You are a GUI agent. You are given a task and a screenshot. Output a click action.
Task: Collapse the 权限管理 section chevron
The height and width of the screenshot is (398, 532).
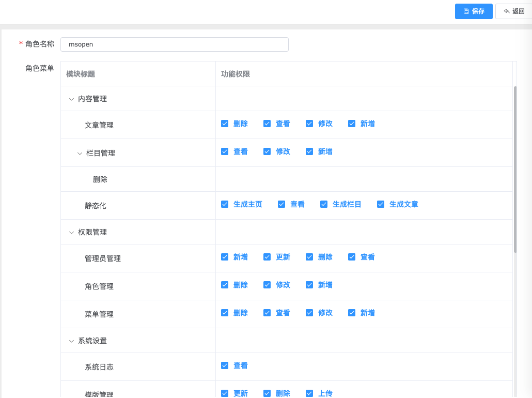(x=71, y=233)
